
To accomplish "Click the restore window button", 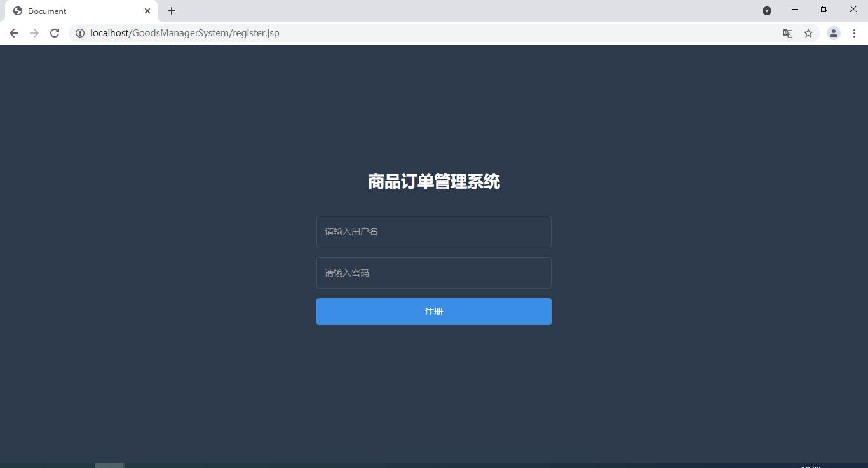I will 824,9.
